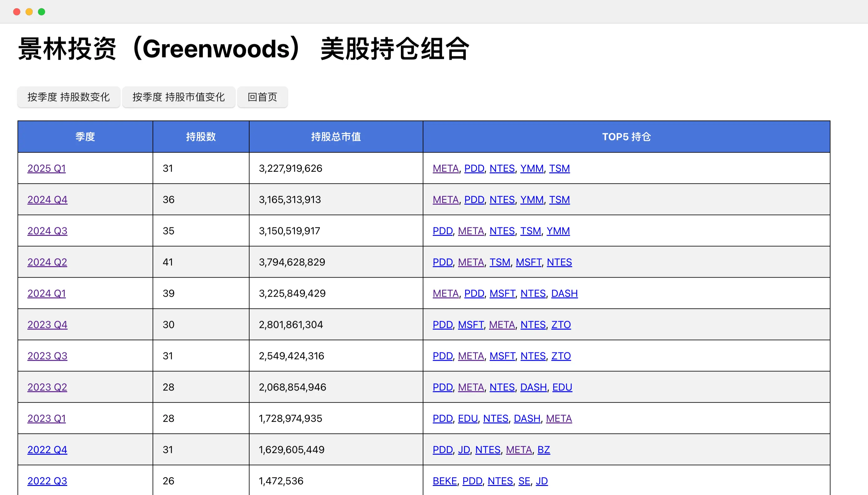Click SE in the 2022 Q3 row

coord(525,481)
